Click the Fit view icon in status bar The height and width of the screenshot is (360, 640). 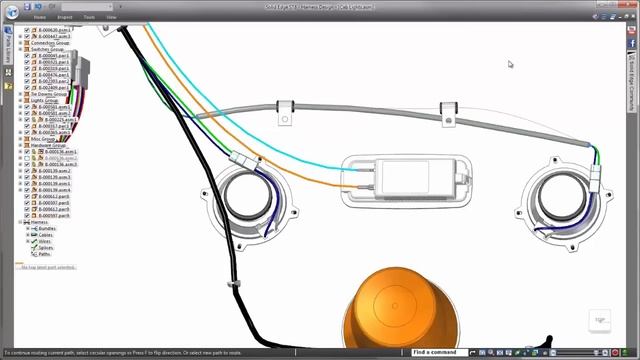pyautogui.click(x=500, y=353)
